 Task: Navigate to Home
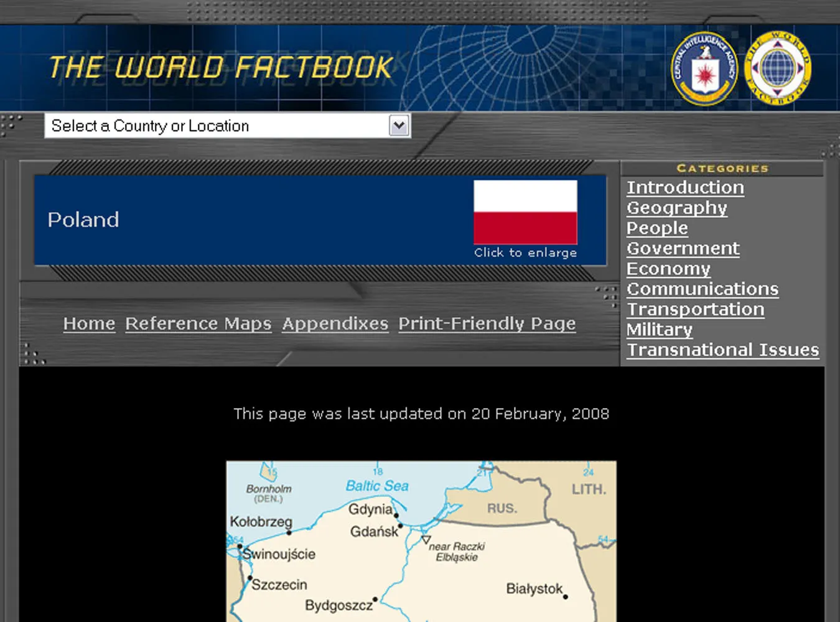(x=89, y=323)
